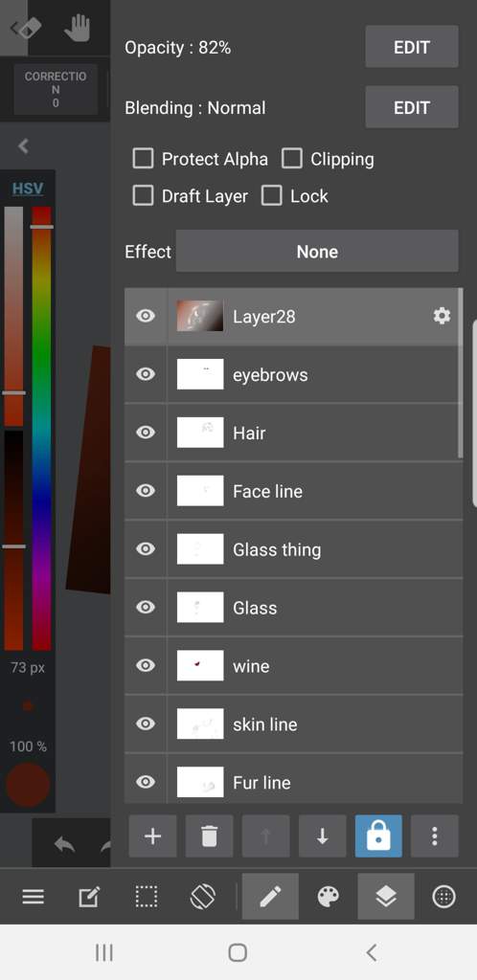Add a new layer with the plus icon
The height and width of the screenshot is (980, 477).
[152, 836]
